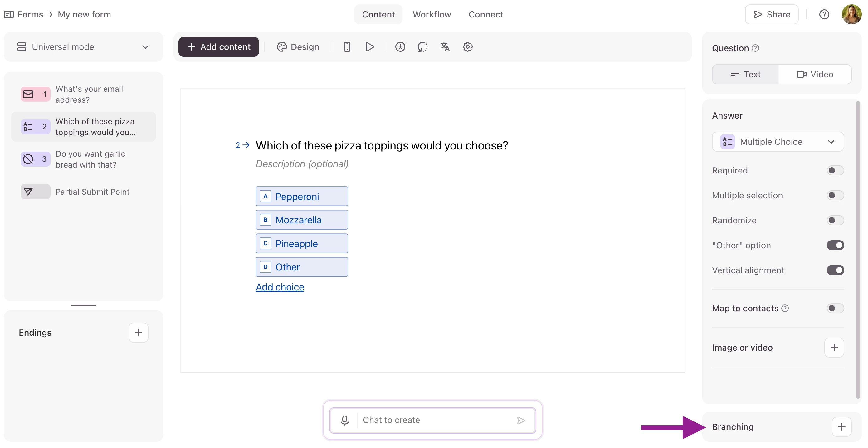868x448 pixels.
Task: Toggle the Required switch
Action: (835, 170)
